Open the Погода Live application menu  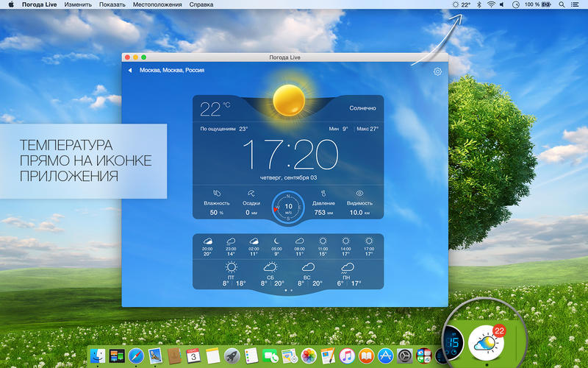39,4
